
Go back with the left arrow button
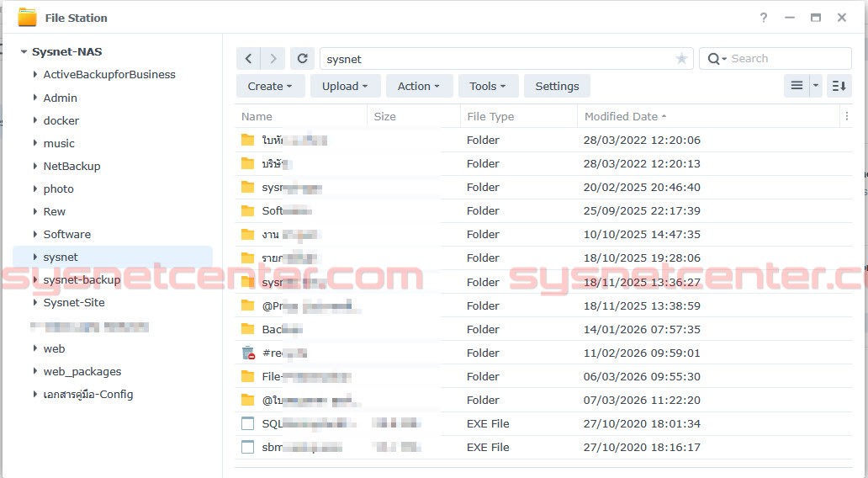pyautogui.click(x=249, y=59)
